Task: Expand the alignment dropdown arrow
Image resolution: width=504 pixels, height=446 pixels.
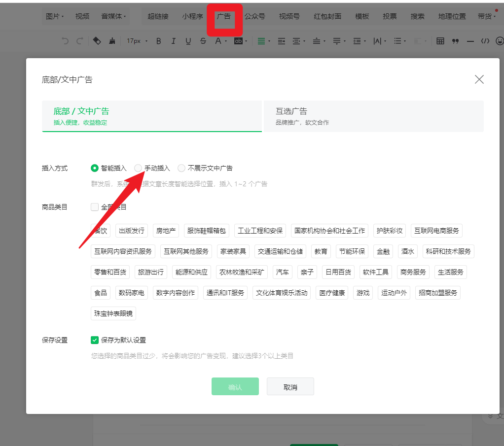Action: click(x=269, y=41)
